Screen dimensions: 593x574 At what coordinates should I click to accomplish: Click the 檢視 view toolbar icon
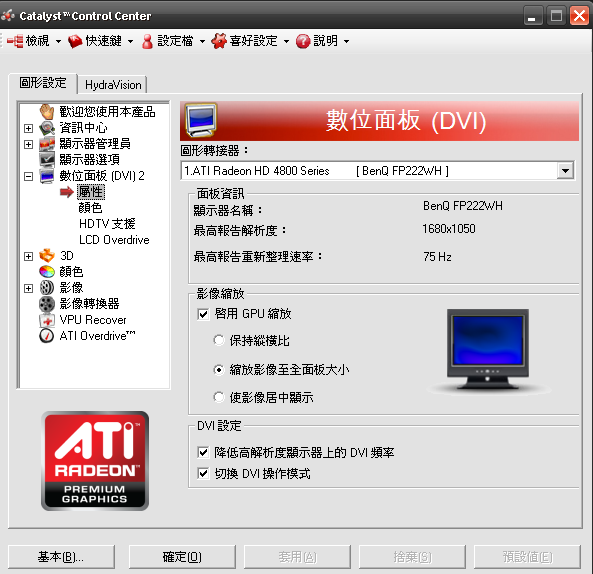[15, 41]
